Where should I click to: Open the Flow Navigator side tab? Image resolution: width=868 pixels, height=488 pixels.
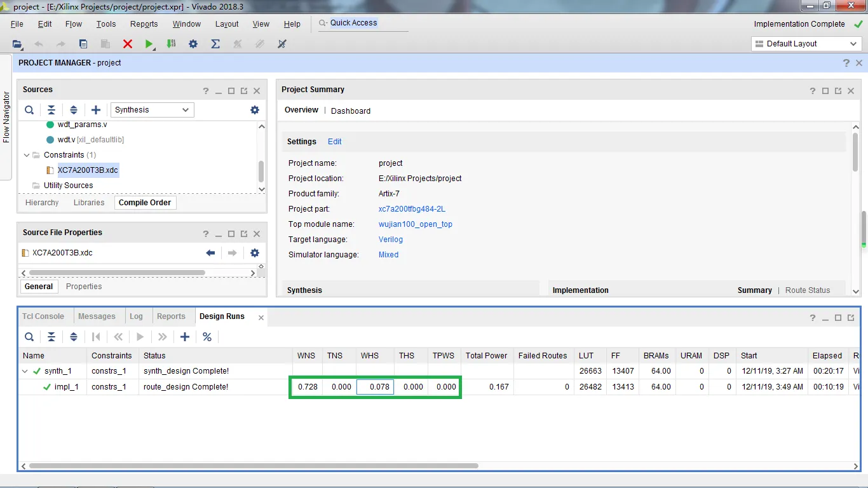[x=6, y=117]
